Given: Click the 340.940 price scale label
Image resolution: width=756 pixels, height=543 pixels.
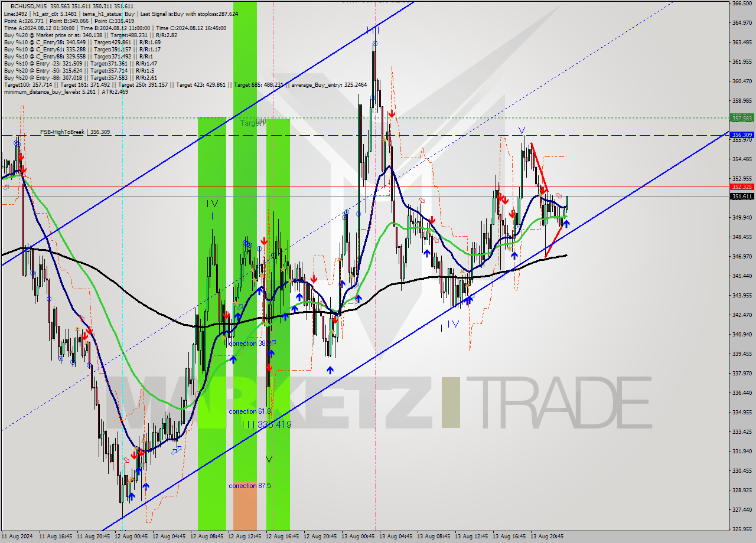Looking at the screenshot, I should coord(742,335).
